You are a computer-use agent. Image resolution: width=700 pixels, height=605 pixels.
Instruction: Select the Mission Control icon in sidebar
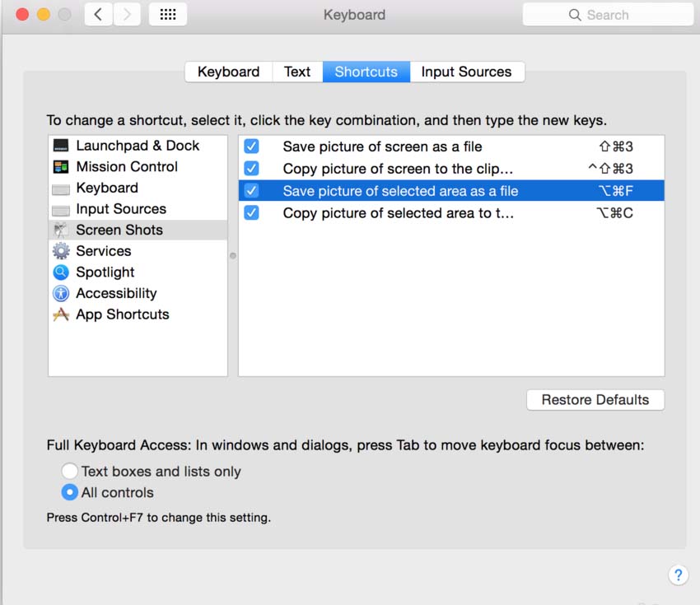pos(61,167)
